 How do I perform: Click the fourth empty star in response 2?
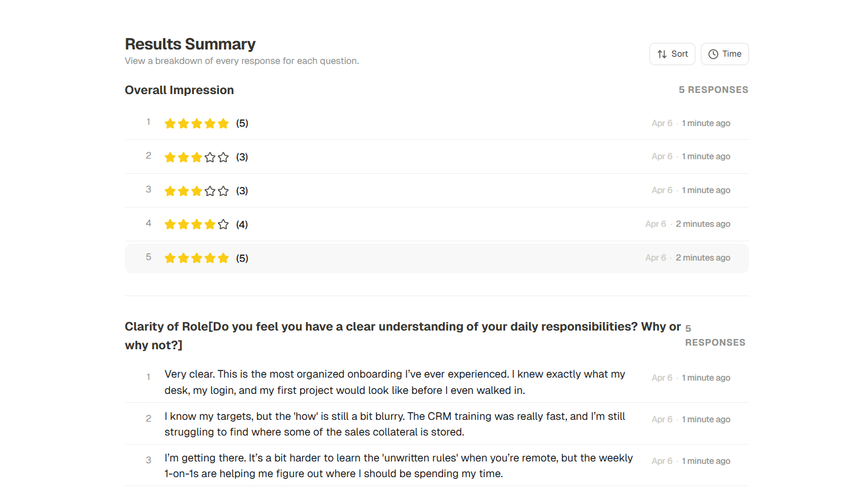click(209, 157)
